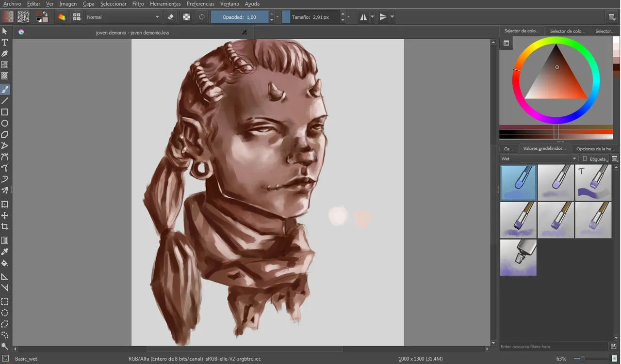Select the Rectangular Selection tool
The image size is (621, 364).
[x=5, y=301]
